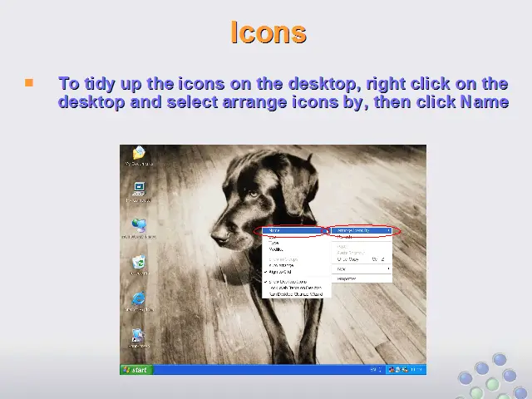
Task: Enable Auto Arrange in the submenu
Action: coord(283,266)
